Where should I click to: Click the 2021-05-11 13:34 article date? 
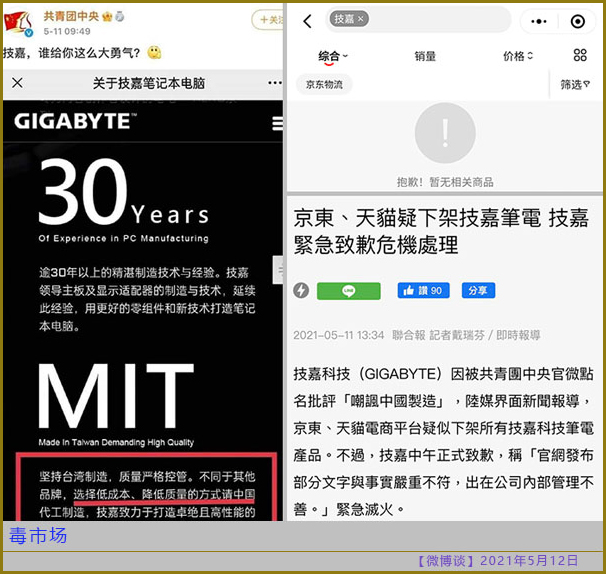pos(339,335)
